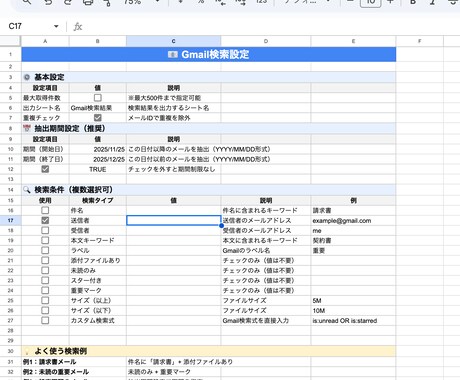This screenshot has width=460, height=380.
Task: Enable the 件名 search condition checkbox
Action: click(x=45, y=210)
